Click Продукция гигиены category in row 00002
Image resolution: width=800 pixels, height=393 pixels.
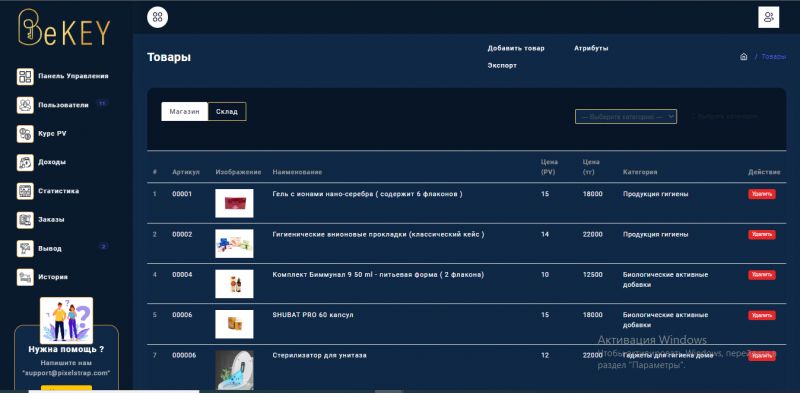(656, 234)
